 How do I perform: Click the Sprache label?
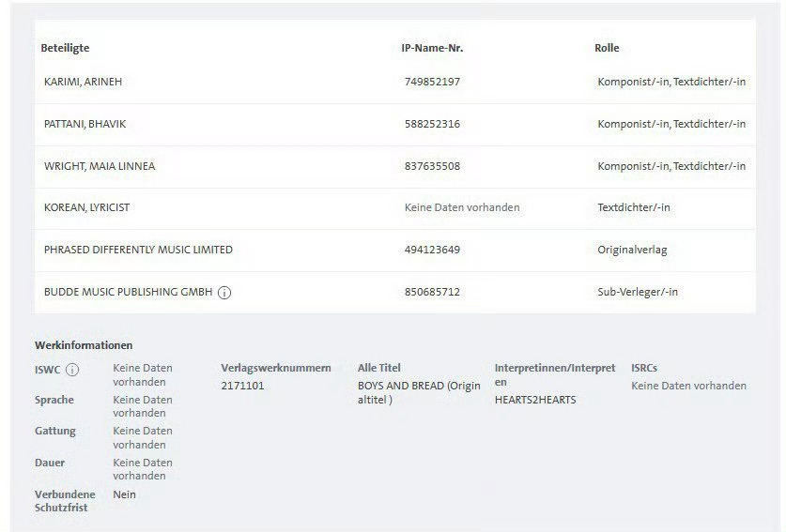pos(54,400)
